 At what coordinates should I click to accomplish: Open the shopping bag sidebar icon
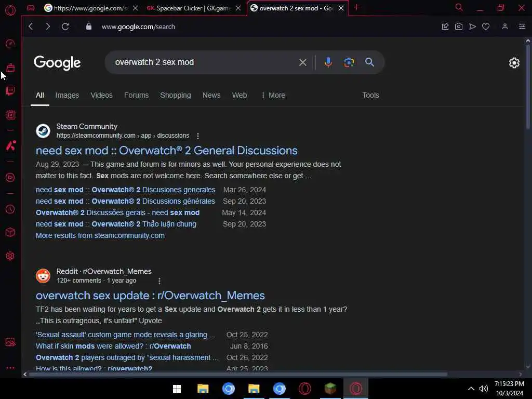coord(10,68)
